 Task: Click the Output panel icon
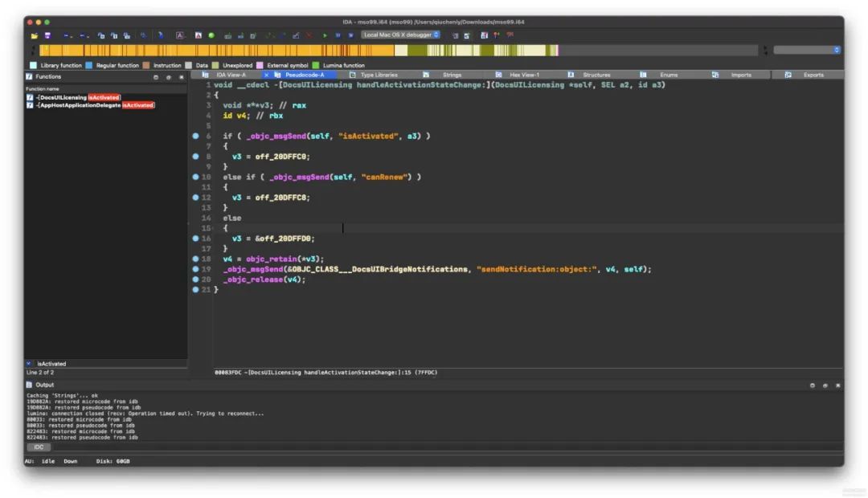[30, 385]
